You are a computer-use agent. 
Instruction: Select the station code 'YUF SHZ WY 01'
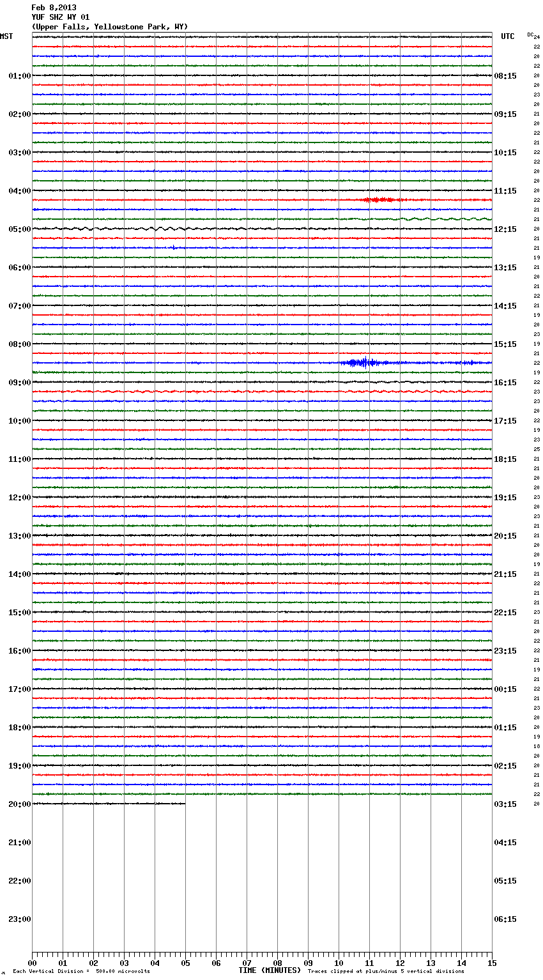pos(61,17)
